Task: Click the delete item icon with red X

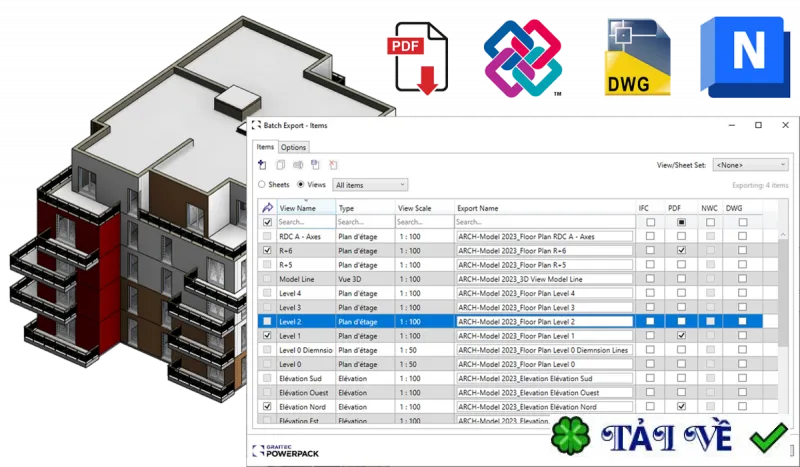Action: click(333, 164)
